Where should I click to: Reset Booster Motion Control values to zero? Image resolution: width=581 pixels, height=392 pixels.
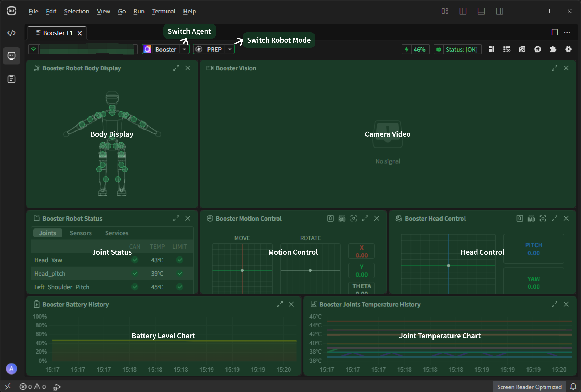click(330, 219)
